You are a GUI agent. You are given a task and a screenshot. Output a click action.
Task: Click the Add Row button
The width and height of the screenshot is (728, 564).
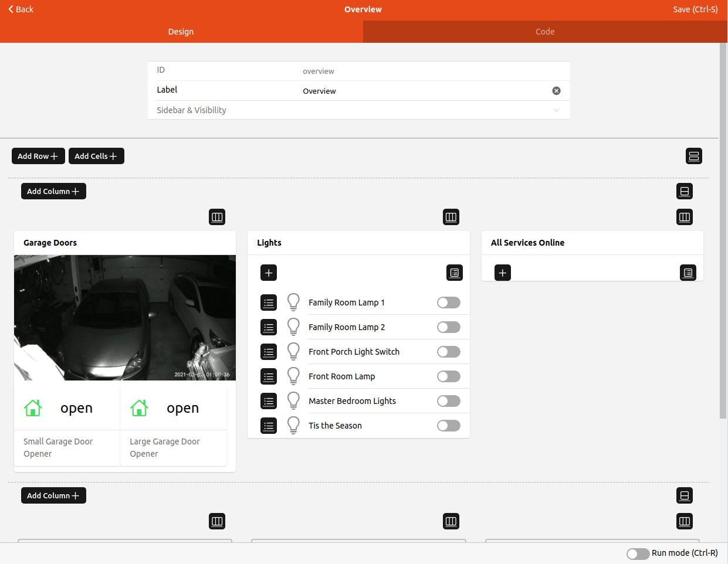coord(38,156)
